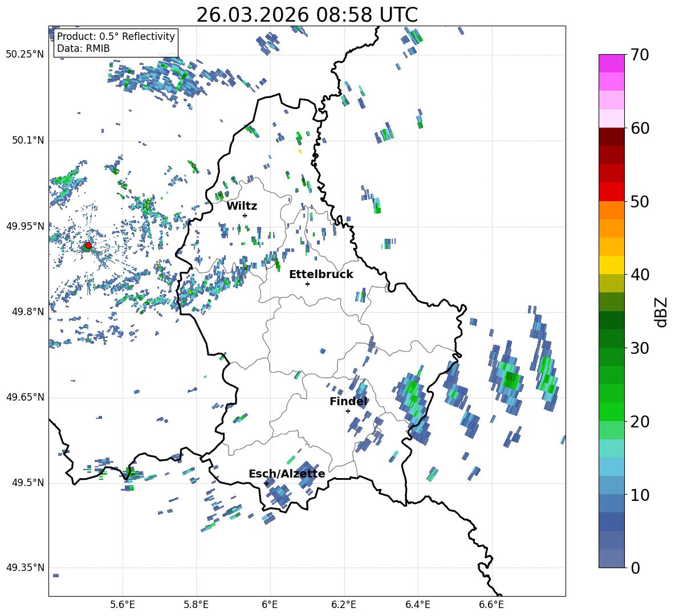The image size is (675, 616).
Task: Click the Data: RMIB text line
Action: [x=83, y=49]
